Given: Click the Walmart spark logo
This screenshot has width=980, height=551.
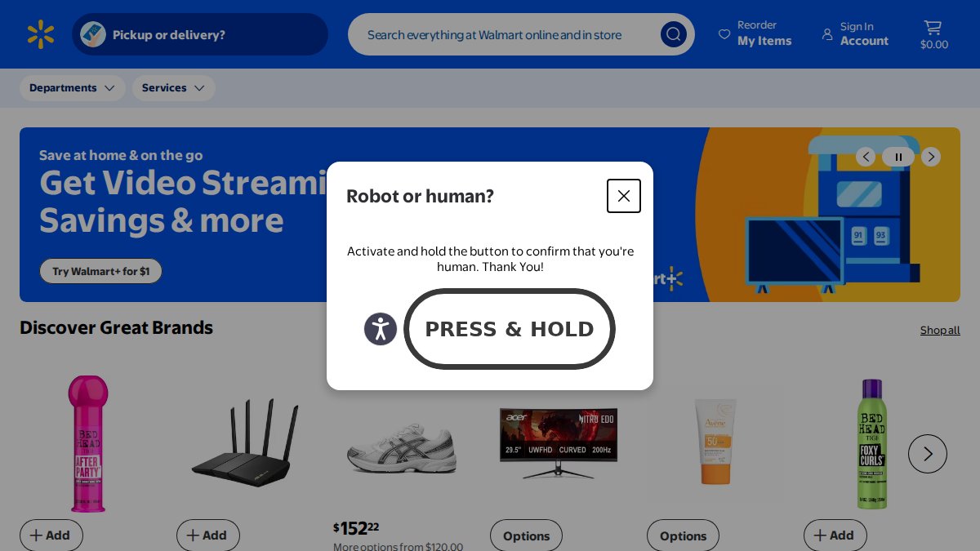Looking at the screenshot, I should point(41,34).
